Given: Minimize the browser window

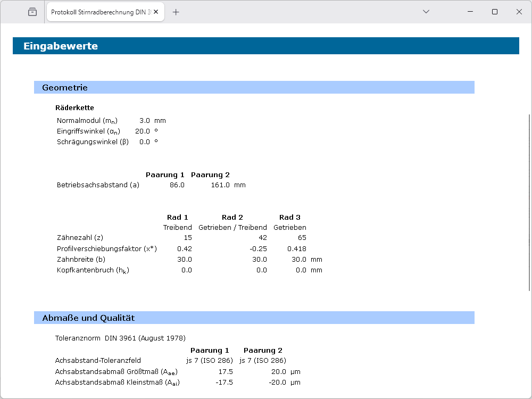Looking at the screenshot, I should 470,12.
